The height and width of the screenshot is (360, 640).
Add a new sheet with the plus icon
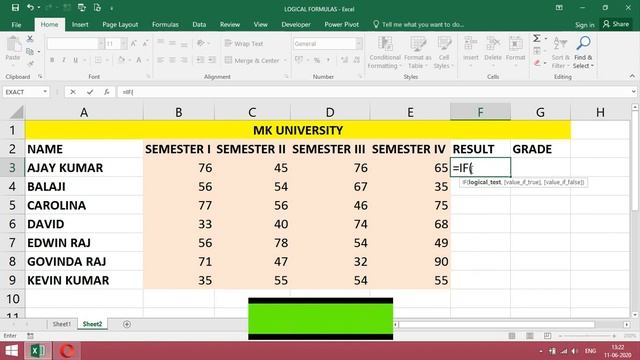pyautogui.click(x=127, y=324)
